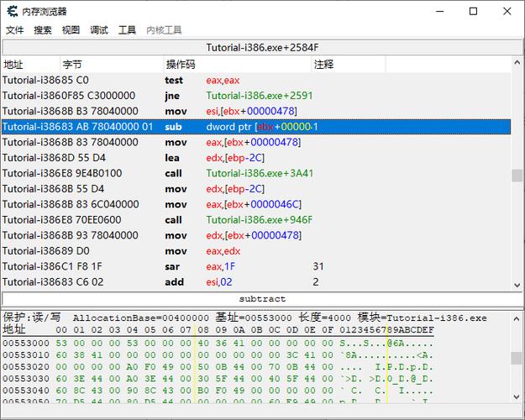Open the 调试 menu
The height and width of the screenshot is (420, 525).
(x=99, y=30)
